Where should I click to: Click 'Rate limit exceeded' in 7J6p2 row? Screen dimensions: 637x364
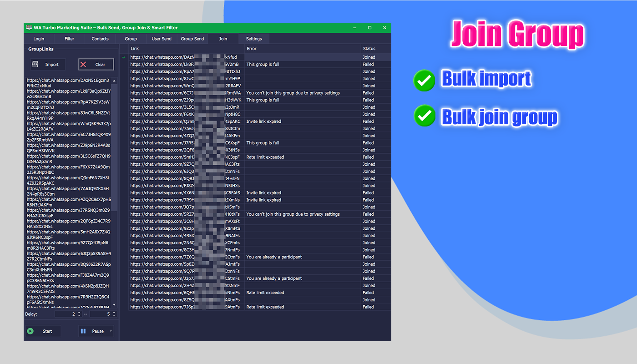[x=265, y=307]
